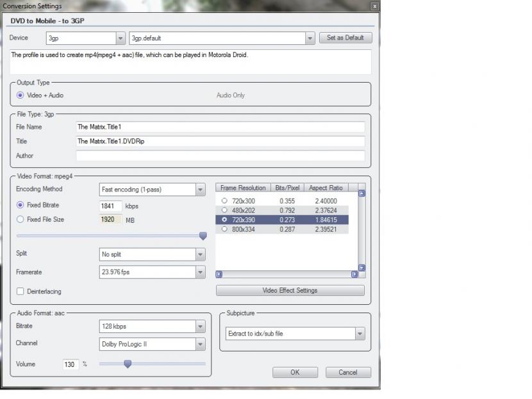Image resolution: width=532 pixels, height=399 pixels.
Task: Click the Title input field
Action: tap(220, 142)
